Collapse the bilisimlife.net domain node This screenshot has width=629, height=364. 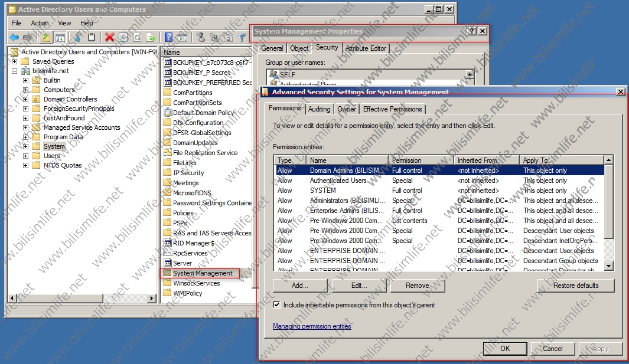coord(14,71)
